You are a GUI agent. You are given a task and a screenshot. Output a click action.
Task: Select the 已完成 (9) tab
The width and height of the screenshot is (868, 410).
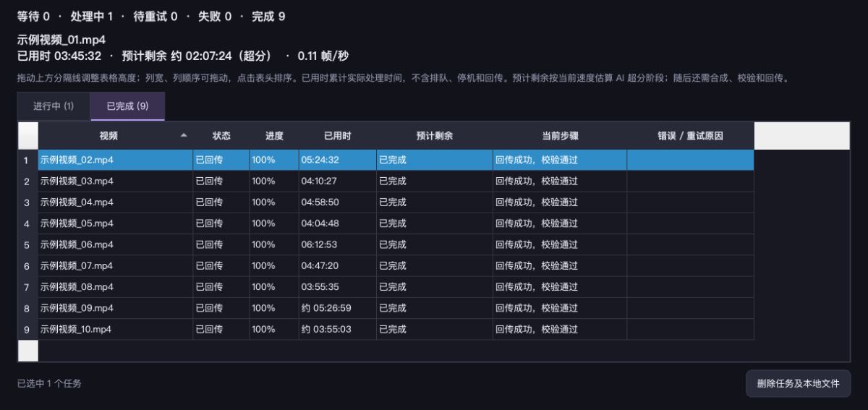[x=127, y=106]
